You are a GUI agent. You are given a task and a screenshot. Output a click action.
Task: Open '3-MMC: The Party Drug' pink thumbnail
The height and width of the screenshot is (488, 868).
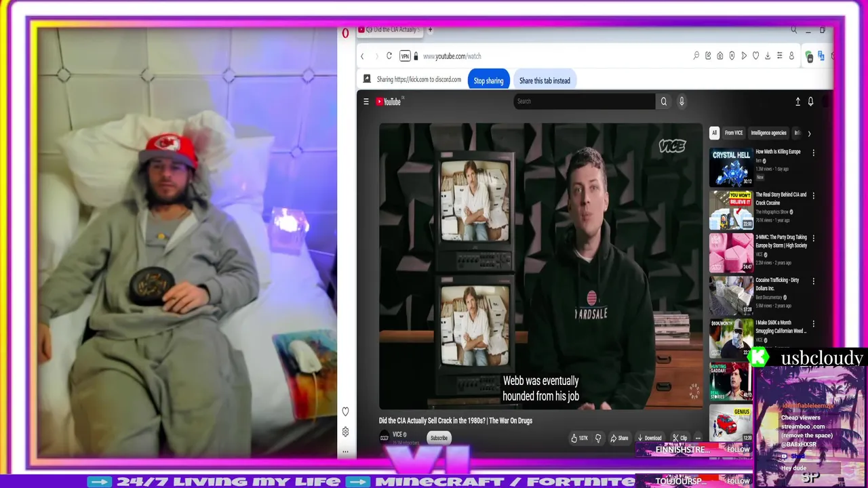tap(731, 253)
